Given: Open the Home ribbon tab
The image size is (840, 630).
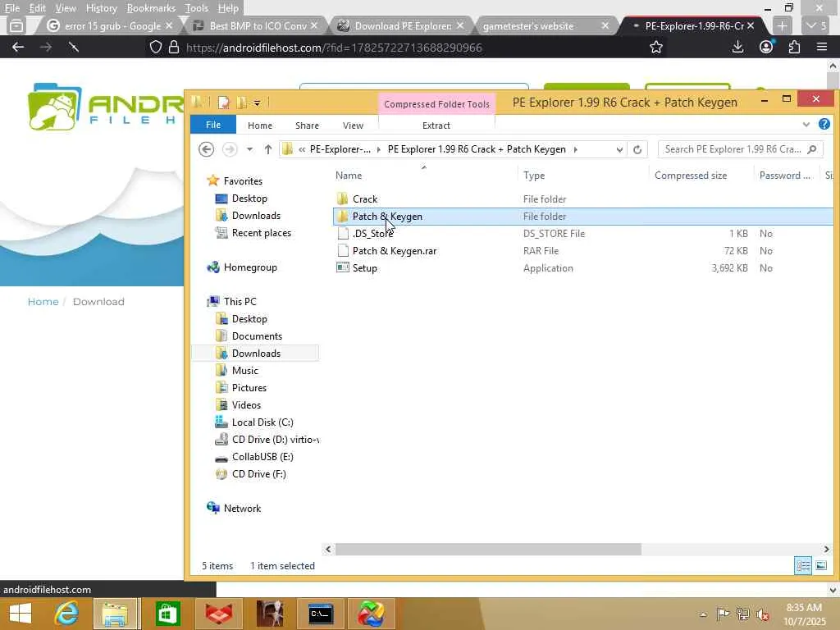Looking at the screenshot, I should click(x=260, y=126).
